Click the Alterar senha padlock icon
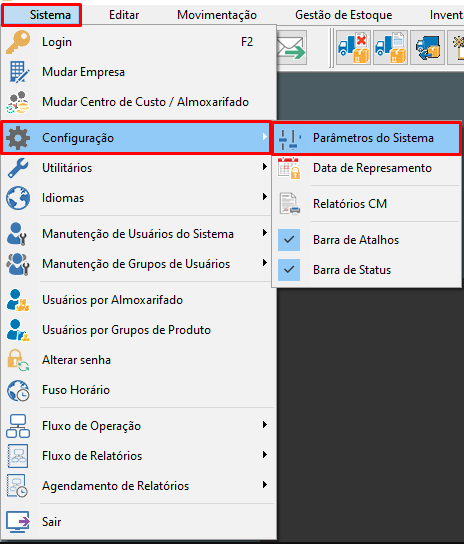 pos(18,360)
